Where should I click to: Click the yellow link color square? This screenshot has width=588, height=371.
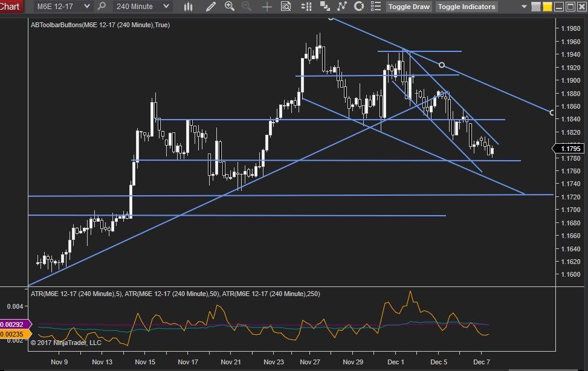(548, 7)
